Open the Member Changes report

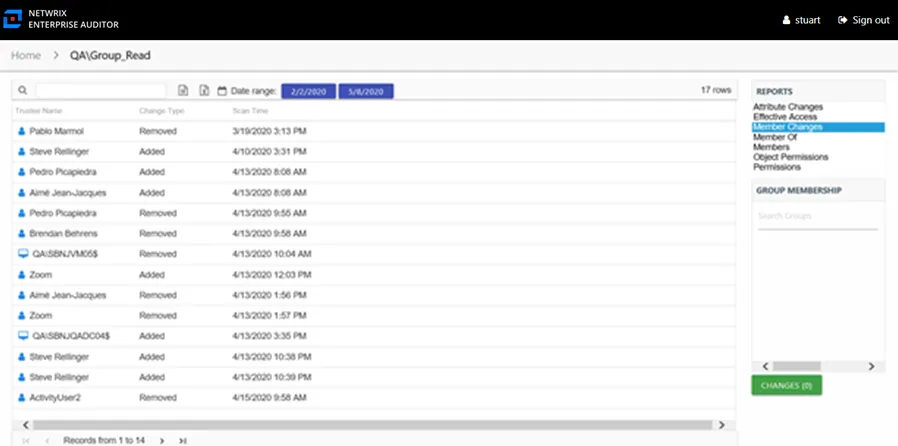click(818, 127)
